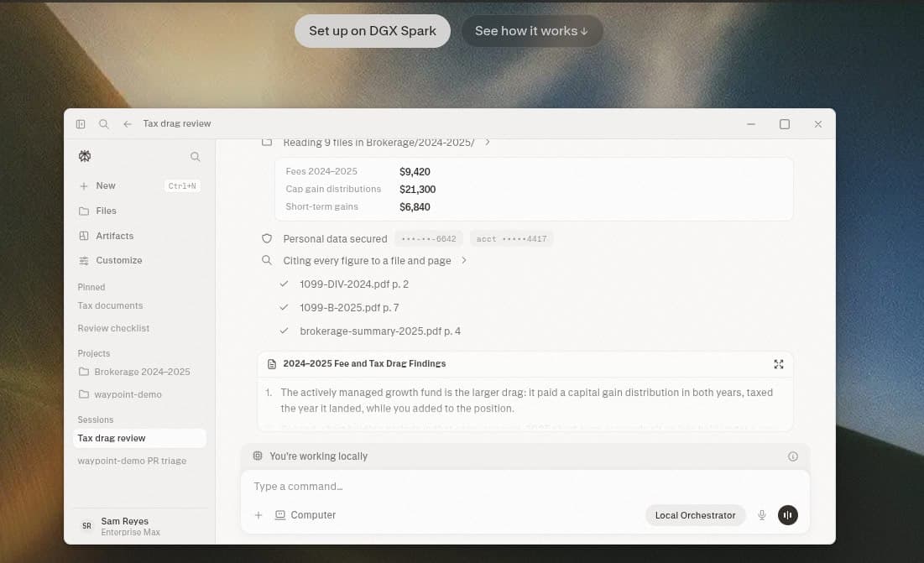
Task: Click the masked value ending in 6642
Action: pyautogui.click(x=429, y=238)
